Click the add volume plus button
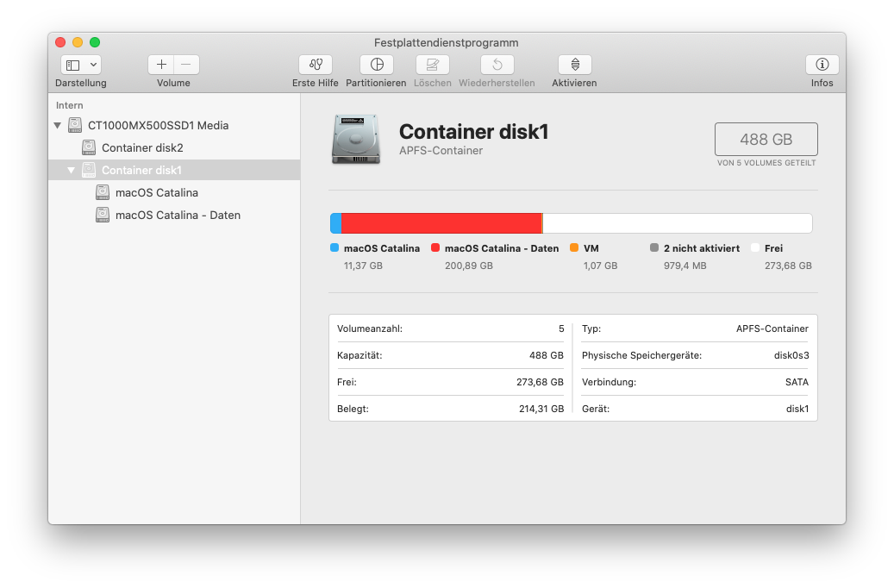The width and height of the screenshot is (894, 588). (x=161, y=65)
